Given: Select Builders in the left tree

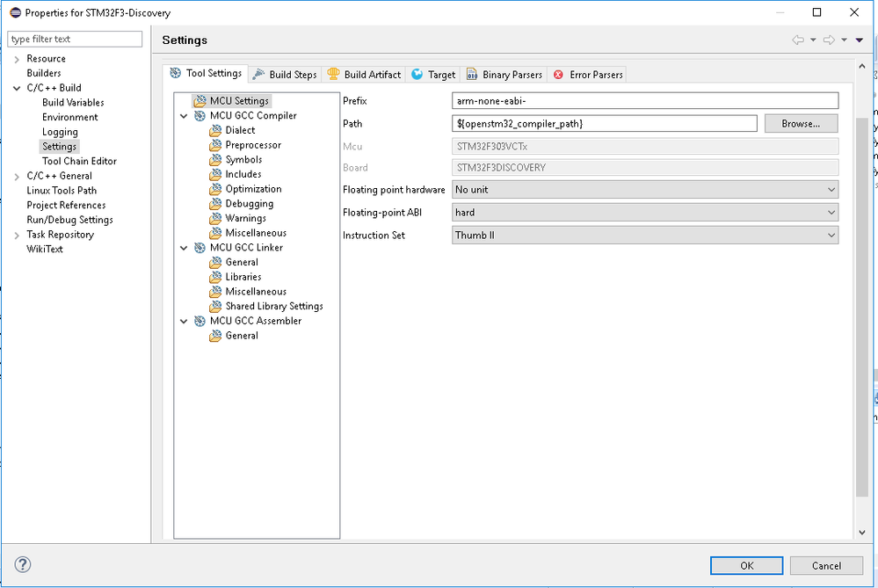Looking at the screenshot, I should pos(44,73).
